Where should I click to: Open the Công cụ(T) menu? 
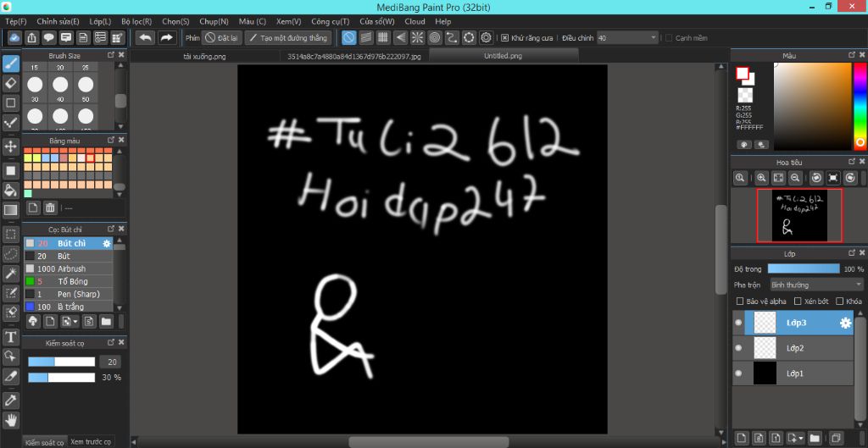pyautogui.click(x=330, y=21)
